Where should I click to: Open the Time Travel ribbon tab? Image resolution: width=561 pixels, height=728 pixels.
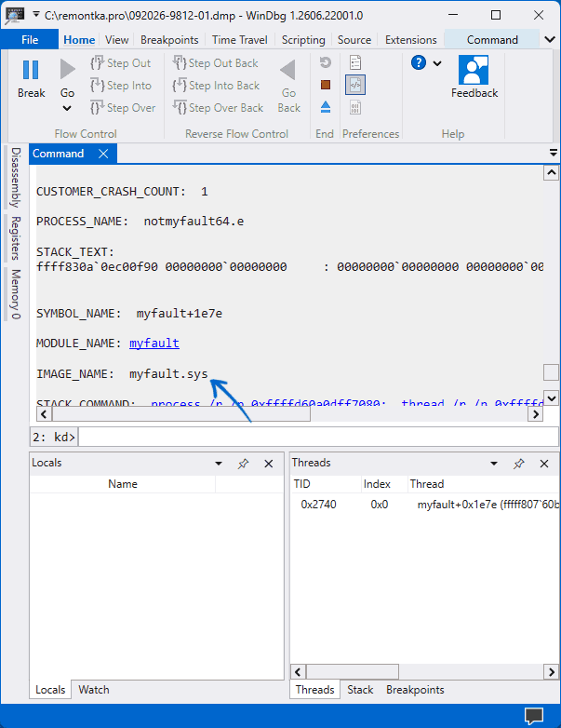[239, 40]
